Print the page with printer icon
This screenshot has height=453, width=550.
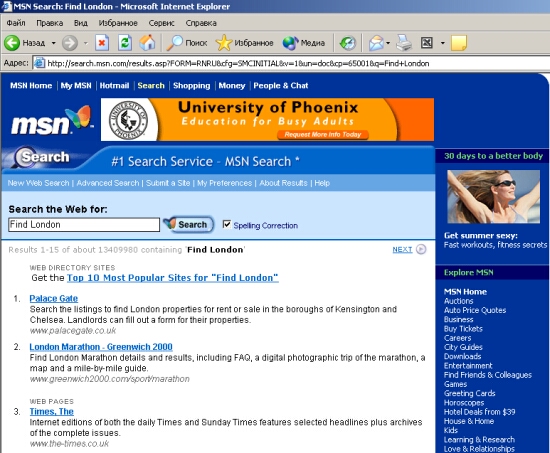(x=404, y=43)
